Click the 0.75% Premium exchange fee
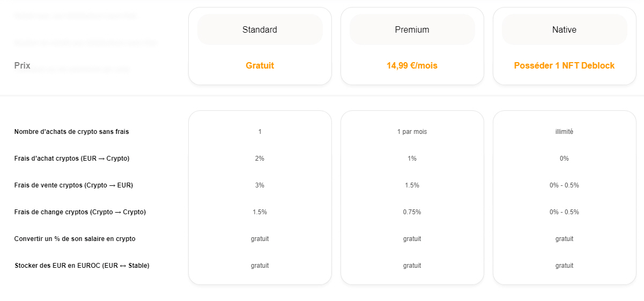The height and width of the screenshot is (301, 644). pos(412,212)
